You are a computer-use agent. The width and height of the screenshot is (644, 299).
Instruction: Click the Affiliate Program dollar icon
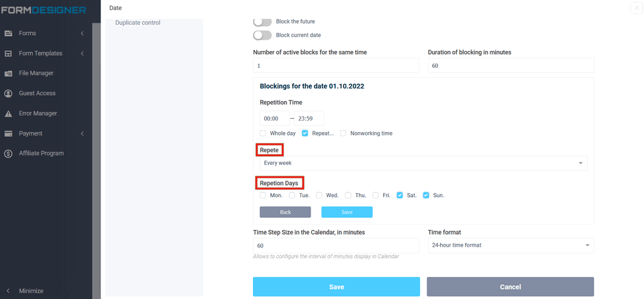click(9, 154)
